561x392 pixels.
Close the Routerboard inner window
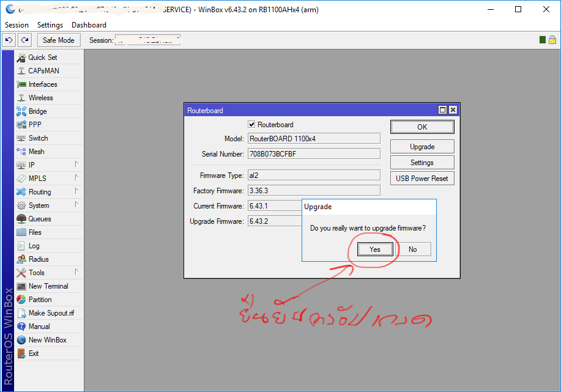(x=453, y=110)
